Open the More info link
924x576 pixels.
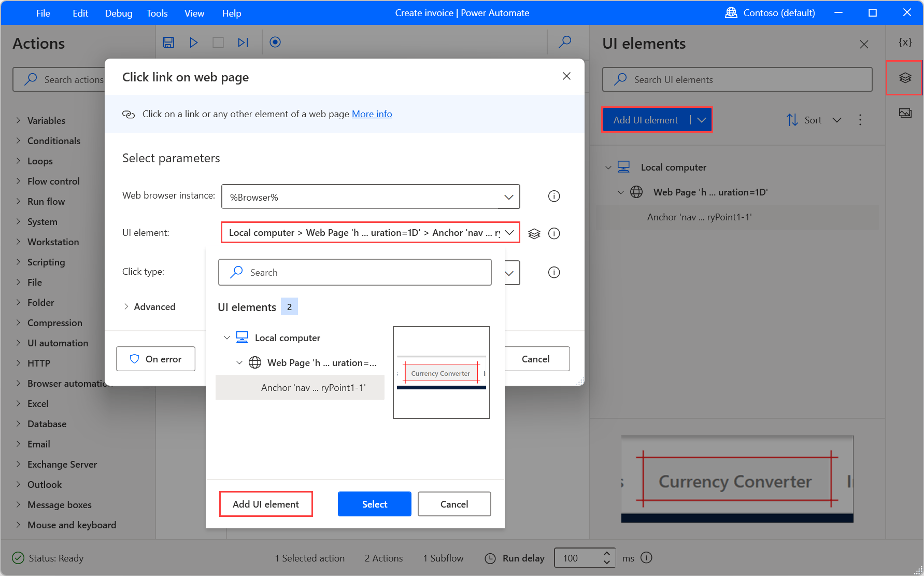pyautogui.click(x=372, y=114)
